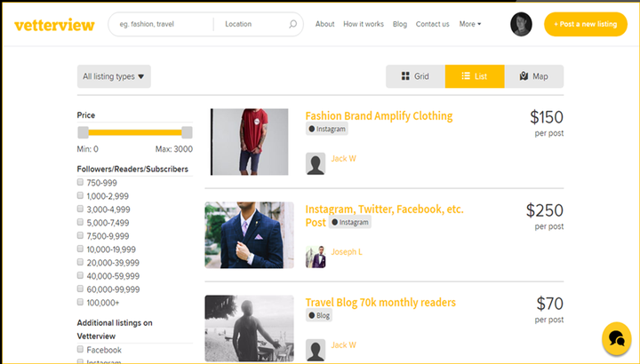This screenshot has height=364, width=640.
Task: Check the 1,000-2,999 followers box
Action: 80,195
